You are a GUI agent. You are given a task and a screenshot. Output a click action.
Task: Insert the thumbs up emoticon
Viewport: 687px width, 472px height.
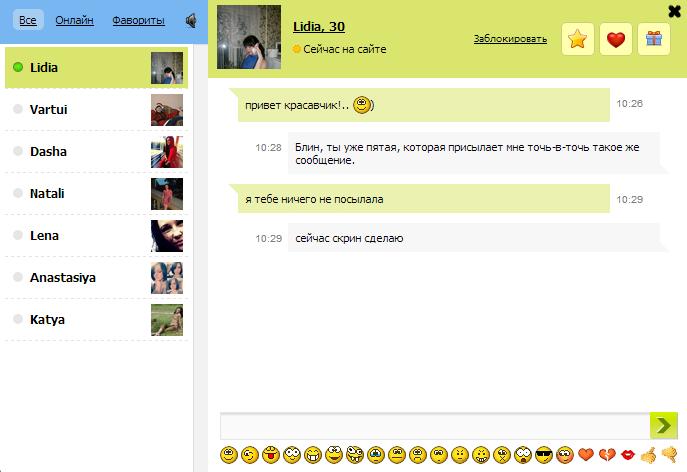coord(648,455)
